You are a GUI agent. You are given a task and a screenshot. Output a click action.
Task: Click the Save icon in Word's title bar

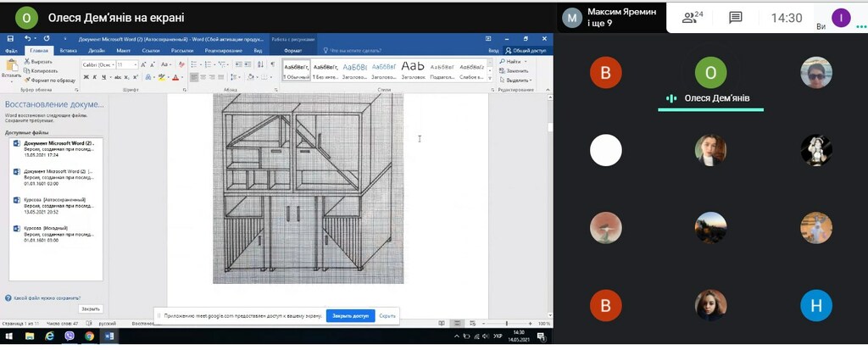point(10,39)
